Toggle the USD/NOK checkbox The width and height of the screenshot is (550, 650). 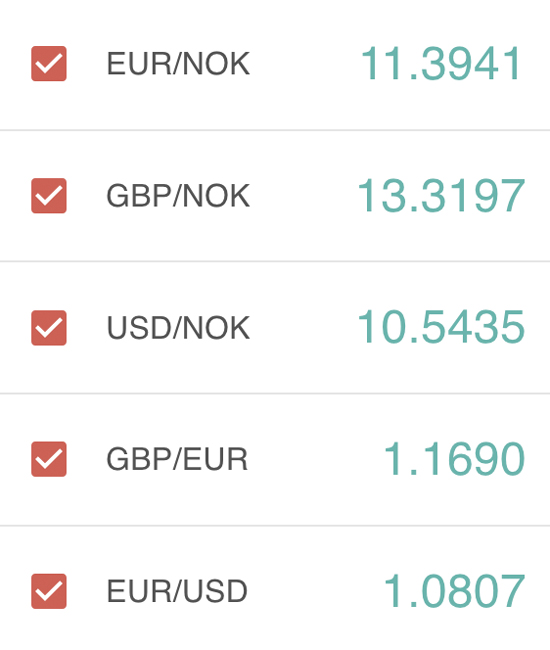point(49,327)
